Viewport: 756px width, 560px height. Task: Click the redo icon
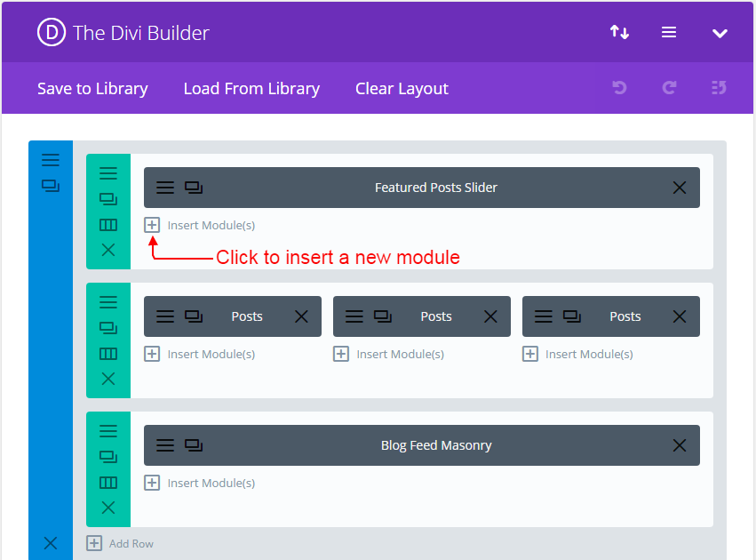click(x=669, y=88)
